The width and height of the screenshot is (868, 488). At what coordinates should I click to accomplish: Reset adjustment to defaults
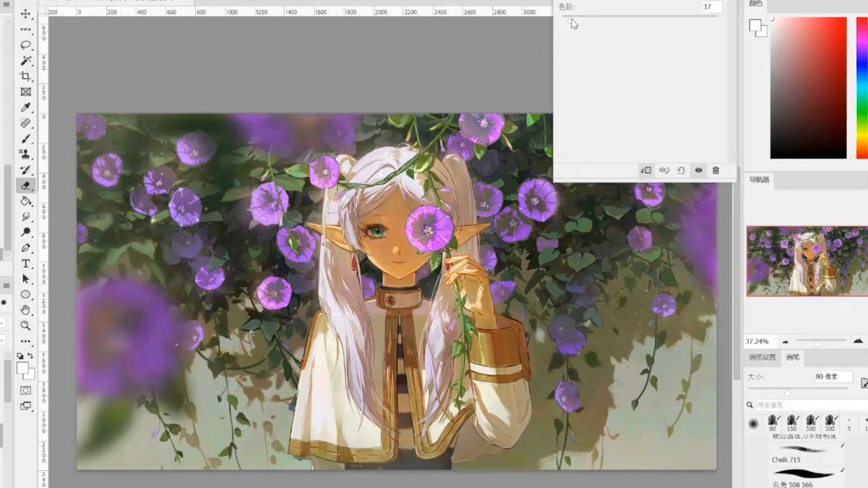[680, 171]
